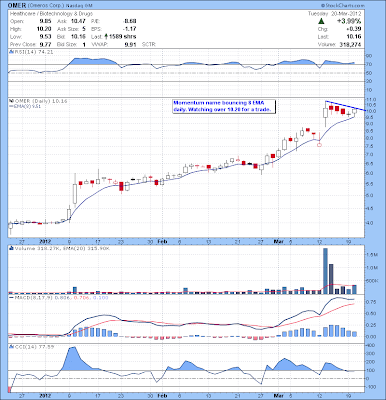Click the Mar label on price chart date axis

click(278, 241)
